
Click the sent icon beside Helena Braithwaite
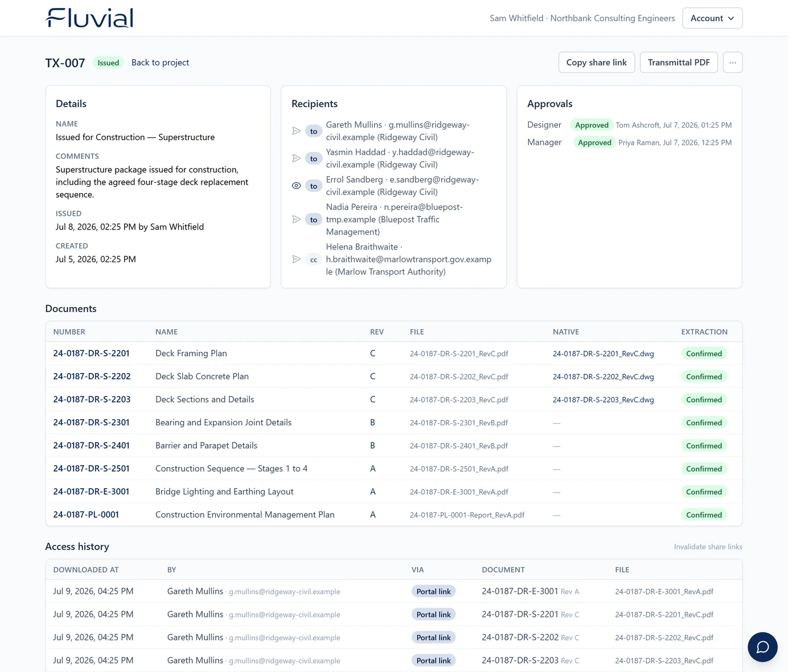(x=296, y=259)
